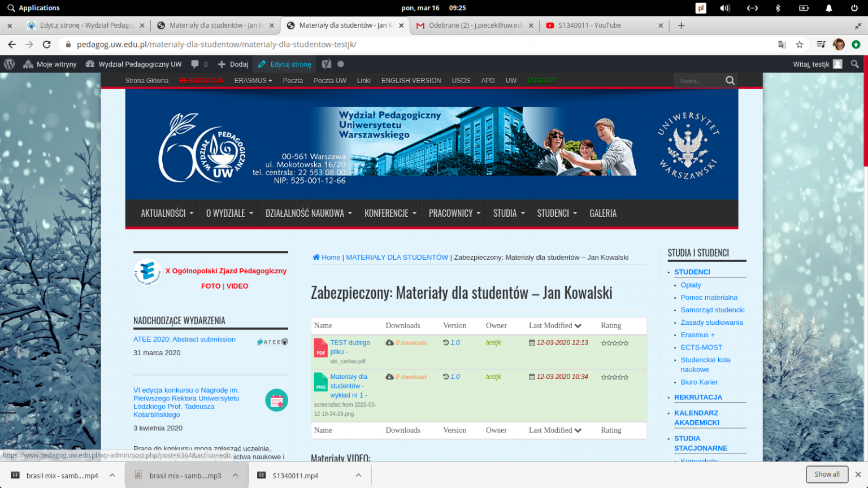Click the LOGOUT link
This screenshot has width=868, height=488.
point(541,81)
